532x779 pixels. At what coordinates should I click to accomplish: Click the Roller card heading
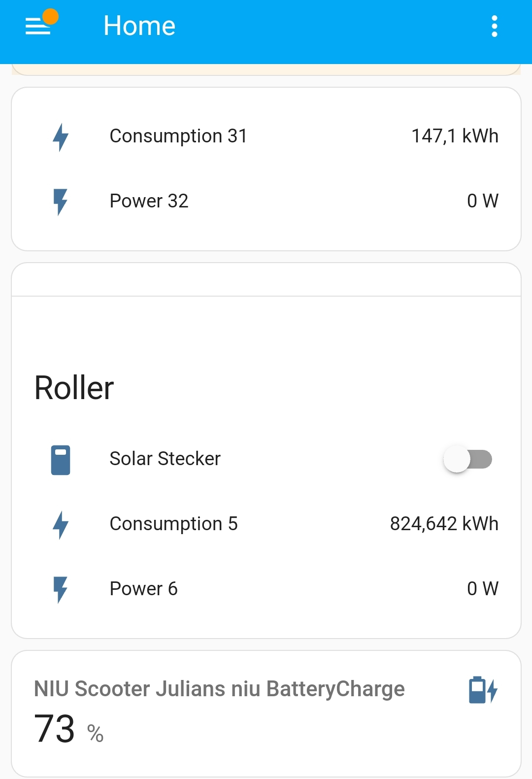tap(74, 388)
